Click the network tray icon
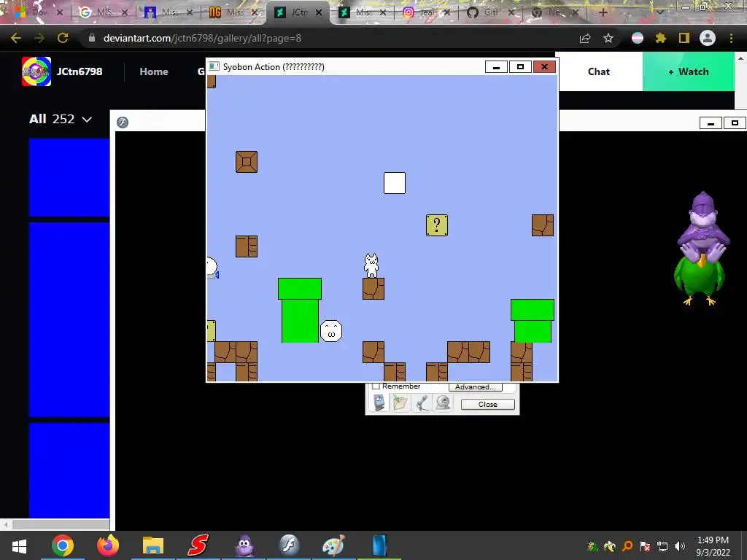The width and height of the screenshot is (747, 560). click(x=662, y=546)
